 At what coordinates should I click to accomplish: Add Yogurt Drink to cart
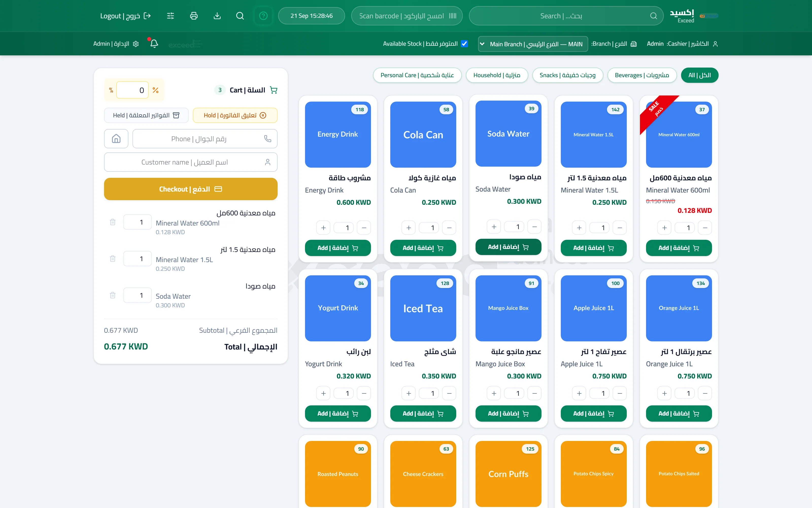pyautogui.click(x=338, y=414)
